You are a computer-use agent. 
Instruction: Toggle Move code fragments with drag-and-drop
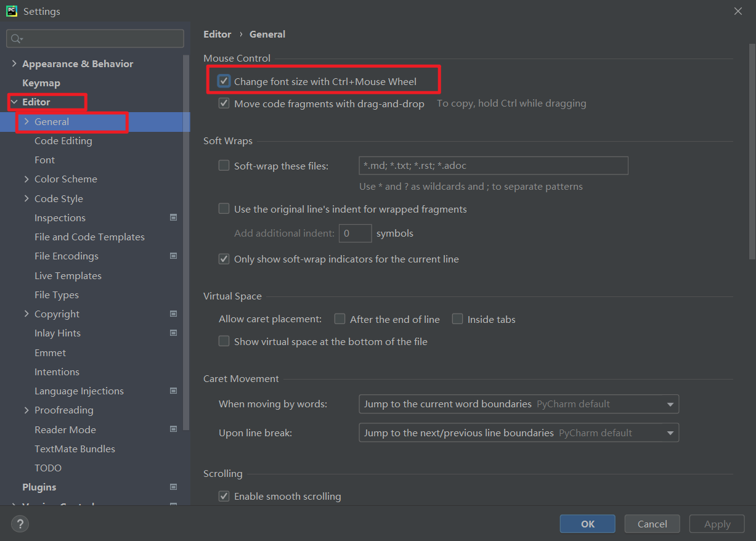(224, 104)
